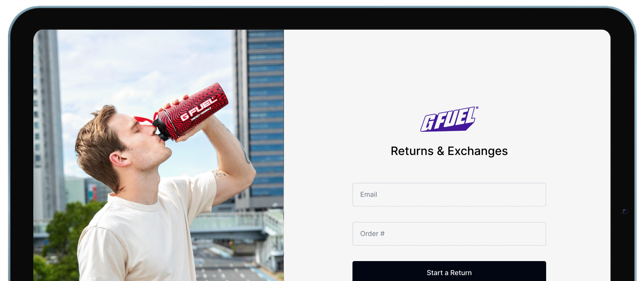Click the white G FUEL label on bottle
Screen dimensions: 644x281
coord(198,109)
